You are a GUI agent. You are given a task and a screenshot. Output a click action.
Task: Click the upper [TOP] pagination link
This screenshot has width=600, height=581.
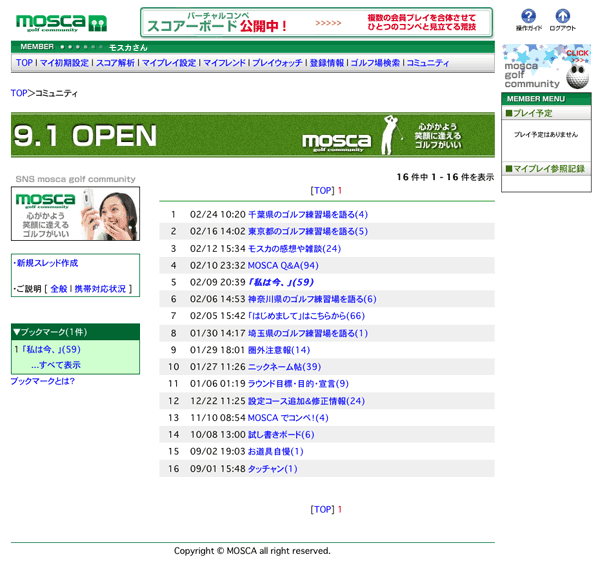pyautogui.click(x=322, y=190)
